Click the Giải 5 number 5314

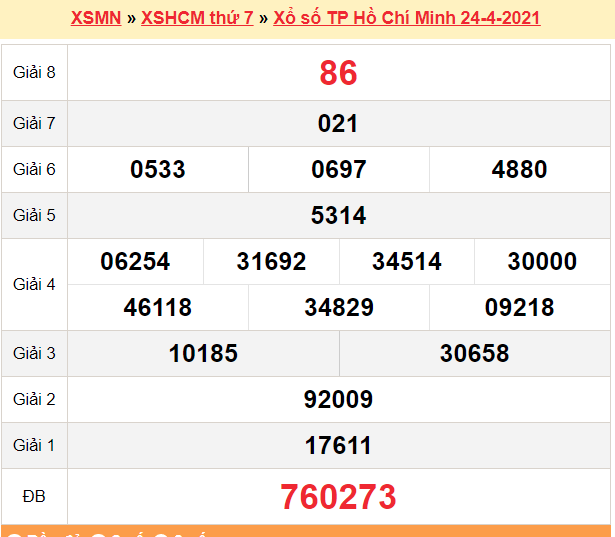click(338, 215)
